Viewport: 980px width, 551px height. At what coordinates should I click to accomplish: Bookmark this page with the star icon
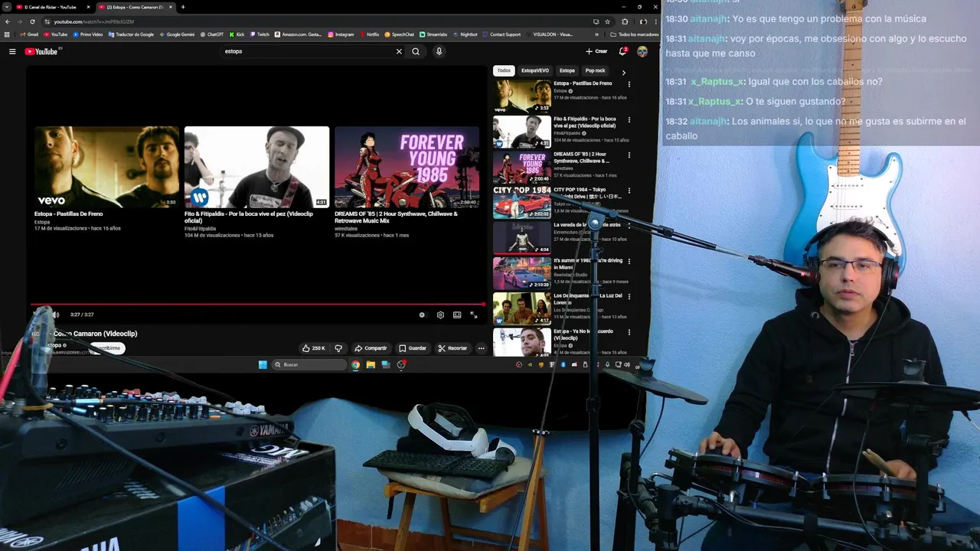point(607,21)
